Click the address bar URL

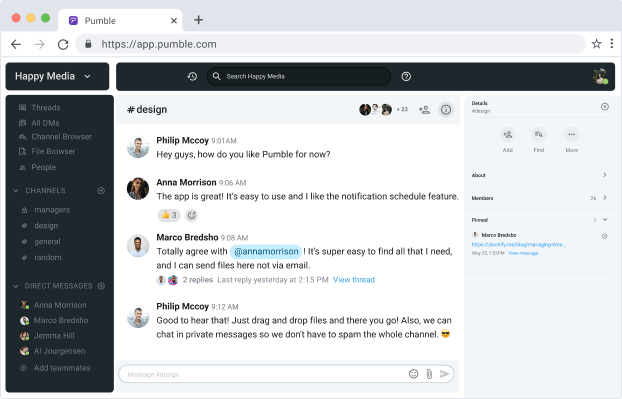159,44
